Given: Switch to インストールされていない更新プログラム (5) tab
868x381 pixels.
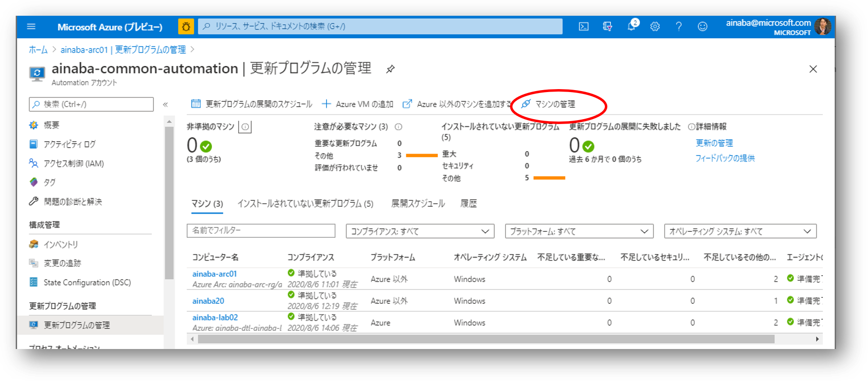Looking at the screenshot, I should 305,204.
